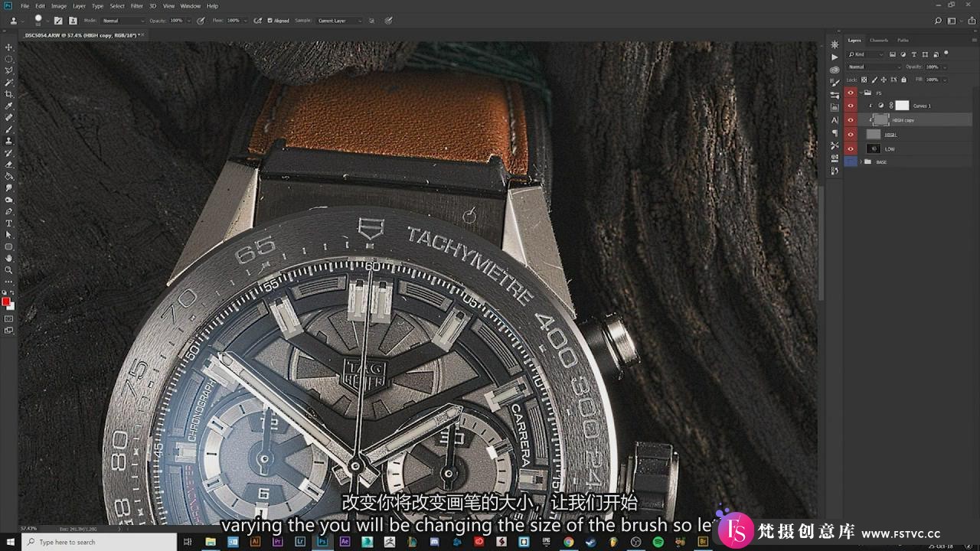The image size is (980, 551).
Task: Open the Image menu
Action: click(59, 6)
